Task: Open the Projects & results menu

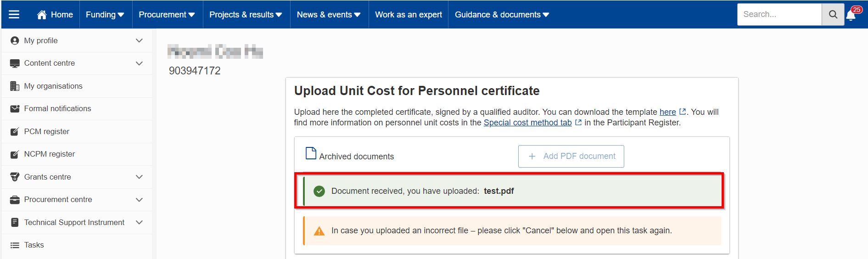Action: point(246,15)
